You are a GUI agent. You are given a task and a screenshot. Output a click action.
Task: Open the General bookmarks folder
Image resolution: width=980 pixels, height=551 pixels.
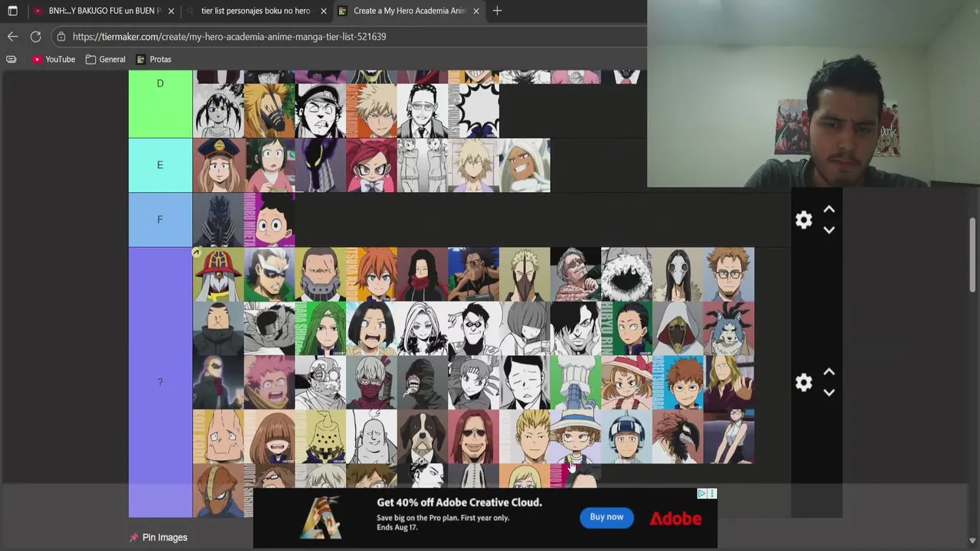(106, 59)
